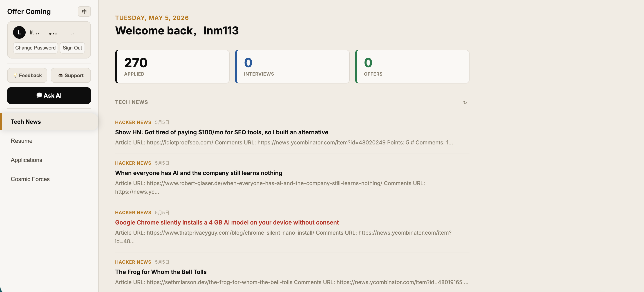Viewport: 644px width, 292px height.
Task: Click the robert-glaser.de article URL description
Action: coord(270,187)
